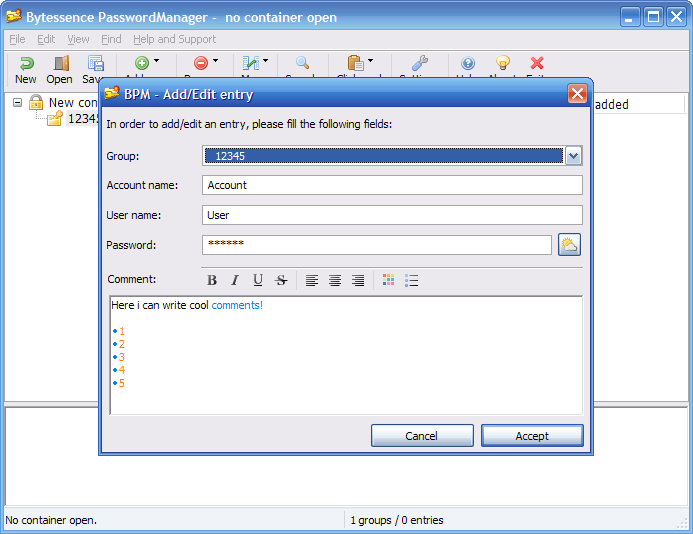Image resolution: width=693 pixels, height=534 pixels.
Task: Click the Save toolbar icon
Action: [x=95, y=63]
